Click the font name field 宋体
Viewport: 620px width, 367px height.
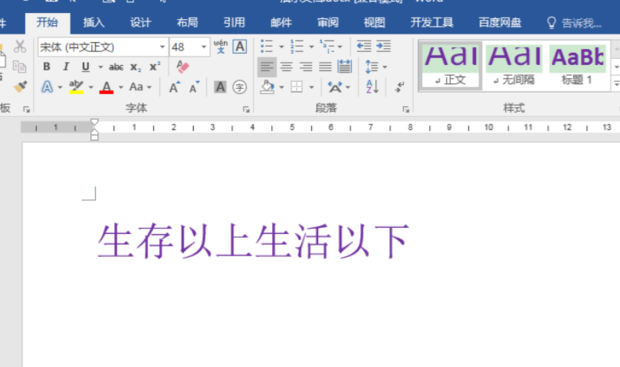pos(98,47)
